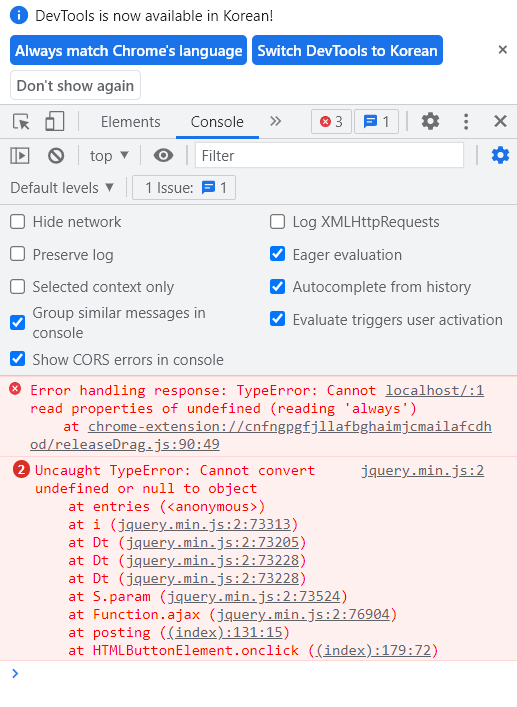
Task: Focus the console Filter input field
Action: [x=329, y=156]
